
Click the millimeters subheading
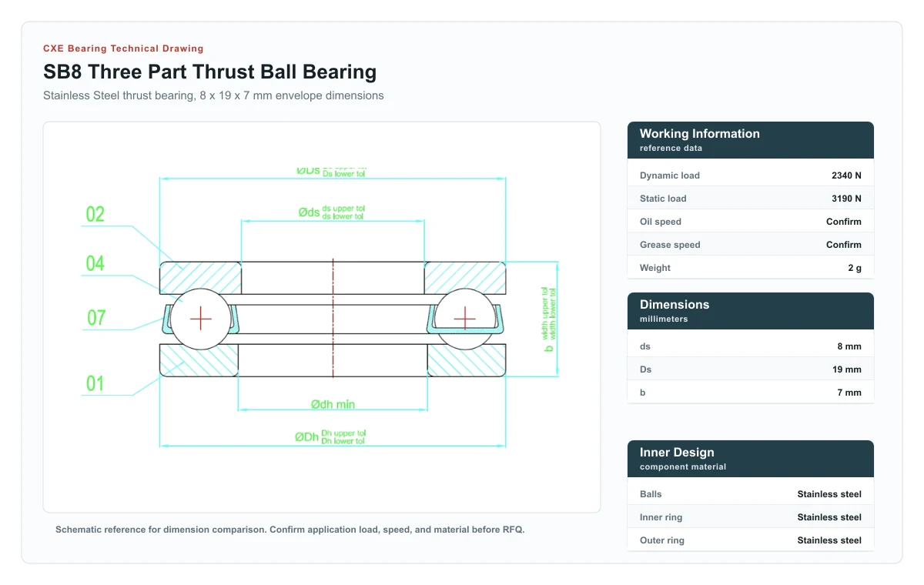[664, 319]
